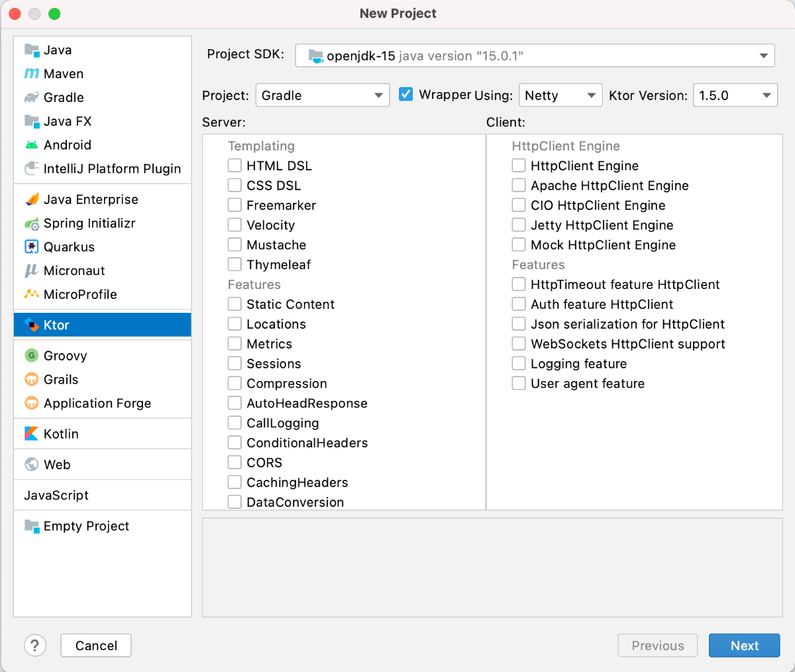
Task: Check the Logging feature box
Action: [x=519, y=364]
